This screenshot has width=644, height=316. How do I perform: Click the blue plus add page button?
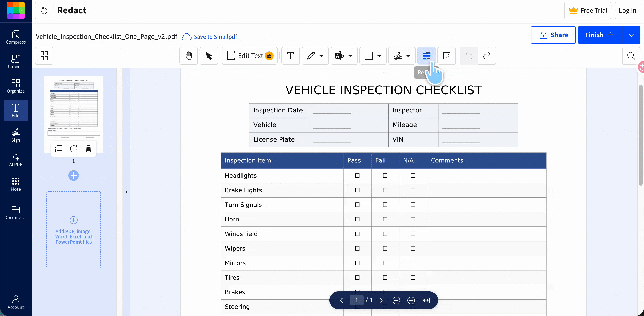point(74,176)
